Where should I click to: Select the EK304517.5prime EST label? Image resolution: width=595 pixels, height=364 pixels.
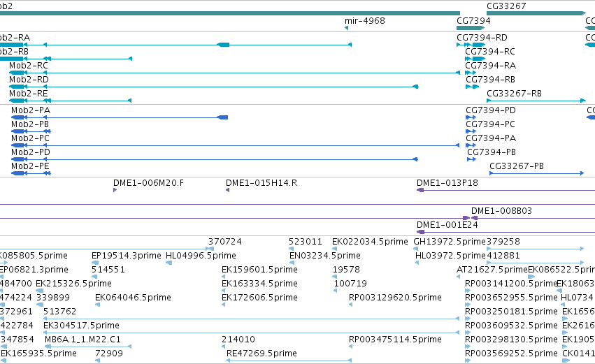click(81, 326)
